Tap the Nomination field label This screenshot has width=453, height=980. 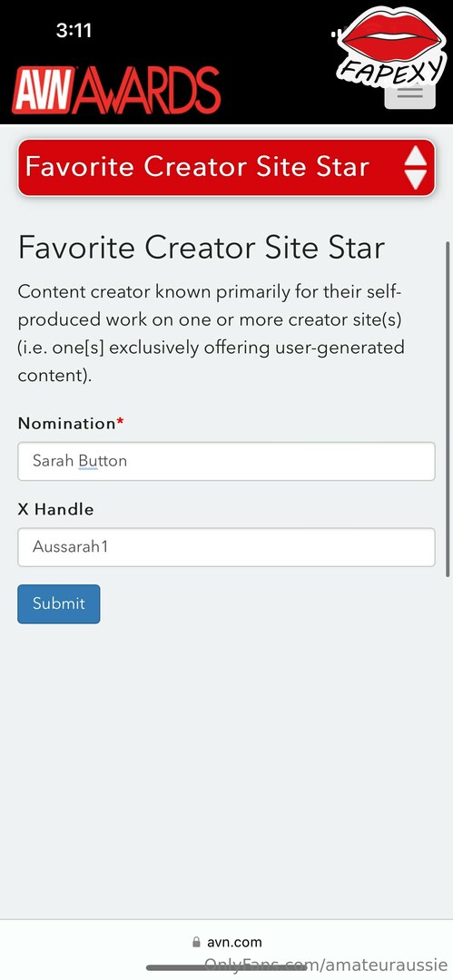click(66, 423)
